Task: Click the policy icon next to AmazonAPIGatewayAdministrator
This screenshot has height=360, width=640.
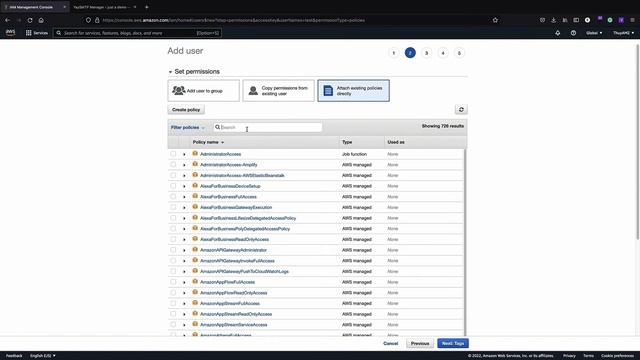Action: coord(195,249)
